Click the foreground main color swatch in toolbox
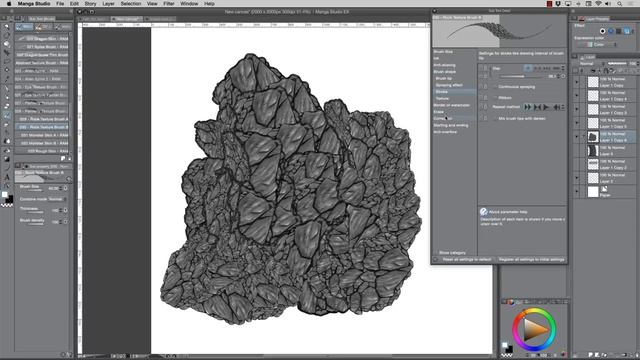 coord(5,195)
